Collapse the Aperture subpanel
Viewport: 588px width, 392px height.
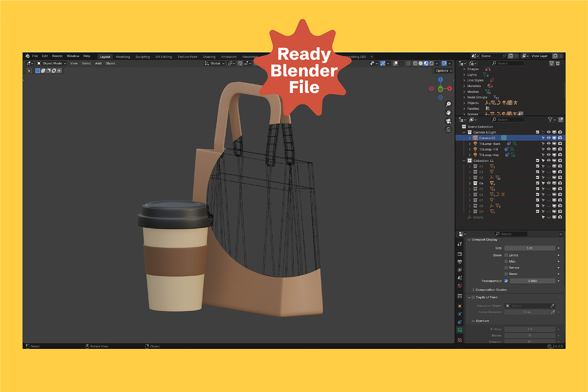[x=473, y=321]
